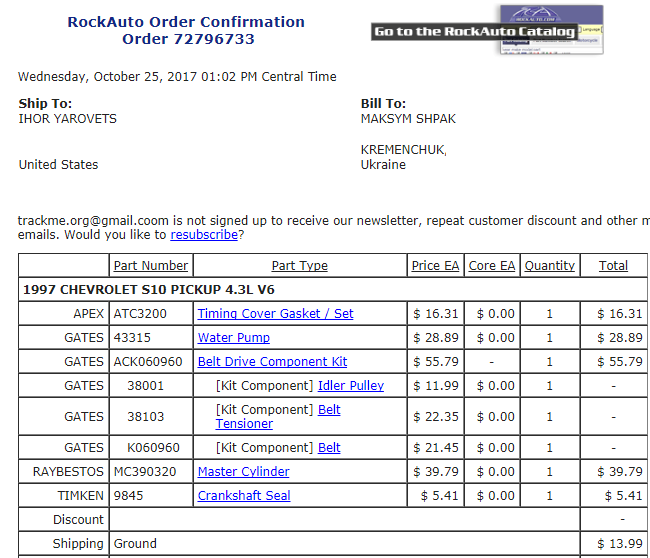Viewport: 650px width, 558px height.
Task: Select the Order 72796733 heading text
Action: tap(188, 39)
